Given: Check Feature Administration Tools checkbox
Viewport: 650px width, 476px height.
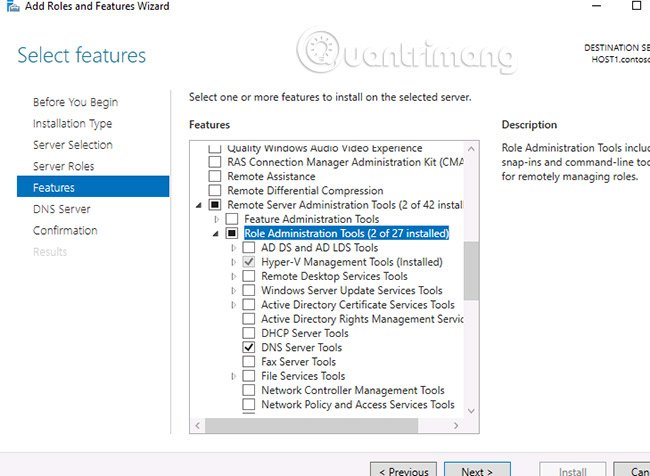Looking at the screenshot, I should pos(232,219).
